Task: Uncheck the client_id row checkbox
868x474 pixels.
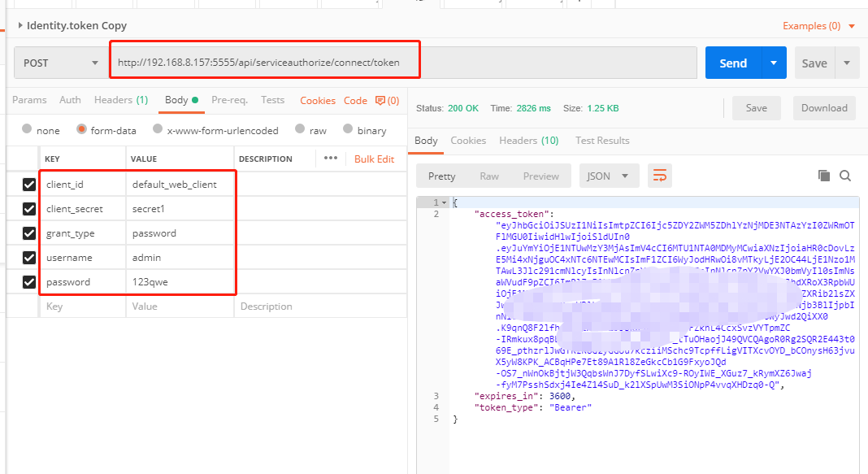Action: (28, 185)
